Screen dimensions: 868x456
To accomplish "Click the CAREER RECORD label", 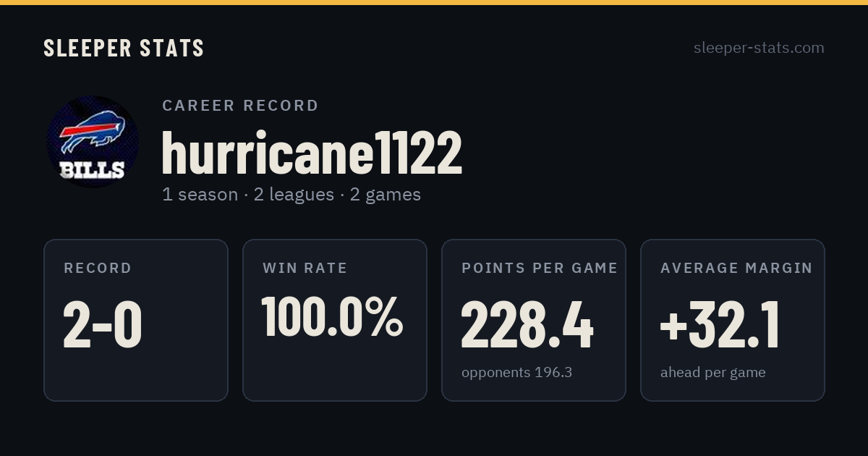I will (x=240, y=106).
